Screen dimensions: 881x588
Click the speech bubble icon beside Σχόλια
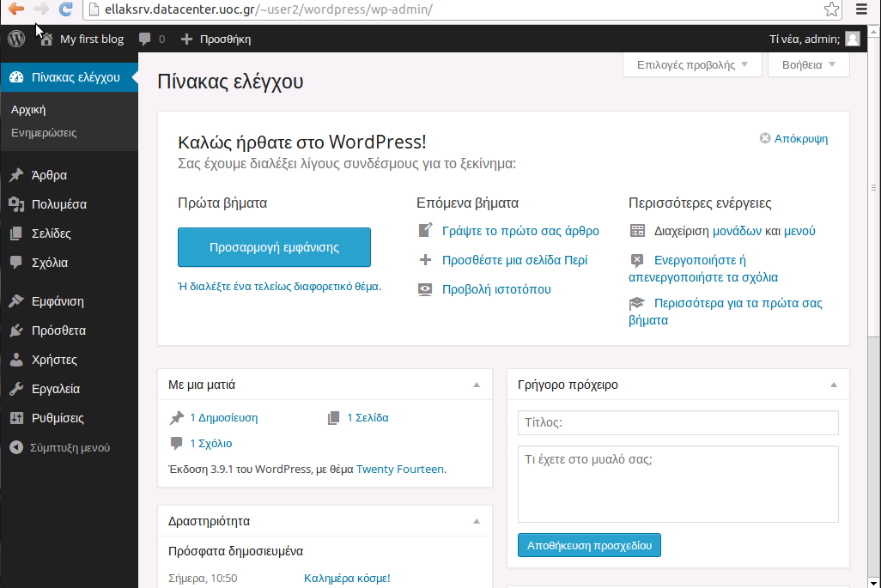point(16,263)
